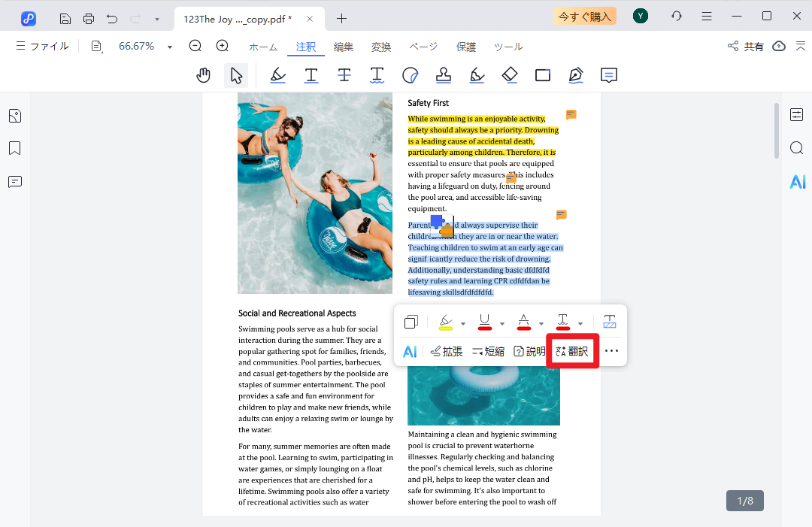Switch to the 編集 tab

click(x=344, y=47)
